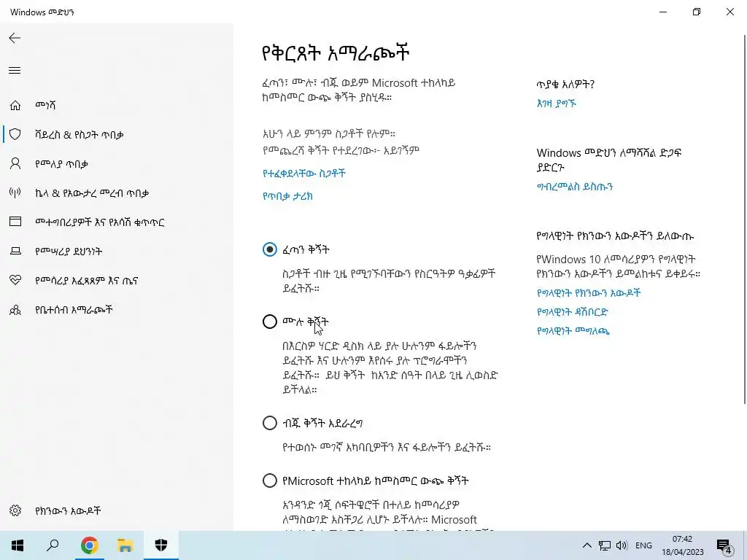This screenshot has width=747, height=560.
Task: Go to የቤተሰብ አማራጮች family options
Action: coord(74,310)
